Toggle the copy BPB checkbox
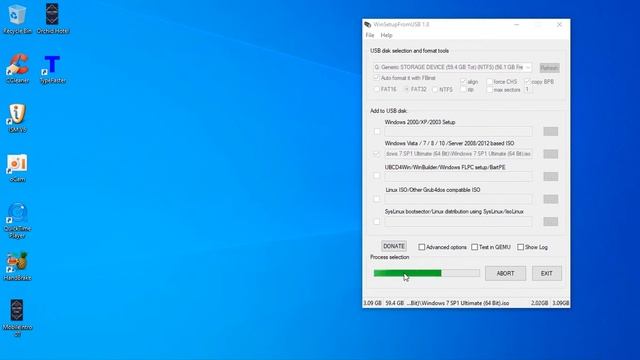This screenshot has height=360, width=640. click(x=527, y=82)
